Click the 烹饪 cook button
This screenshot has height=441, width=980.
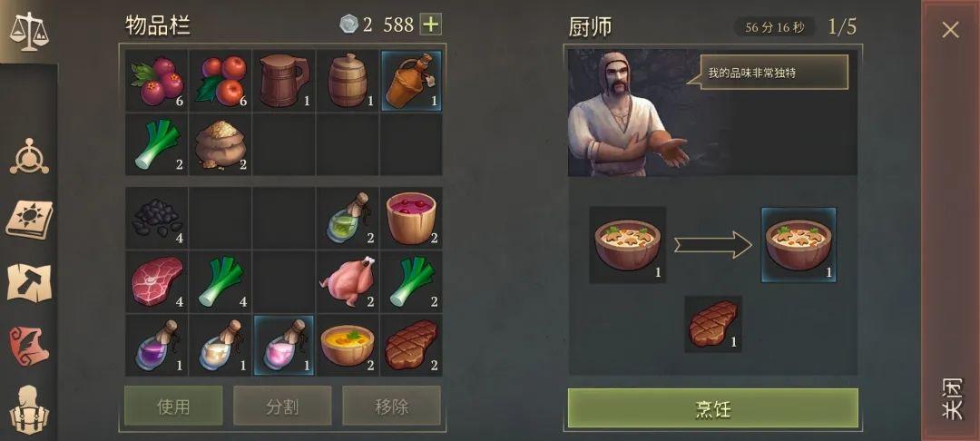pos(712,408)
